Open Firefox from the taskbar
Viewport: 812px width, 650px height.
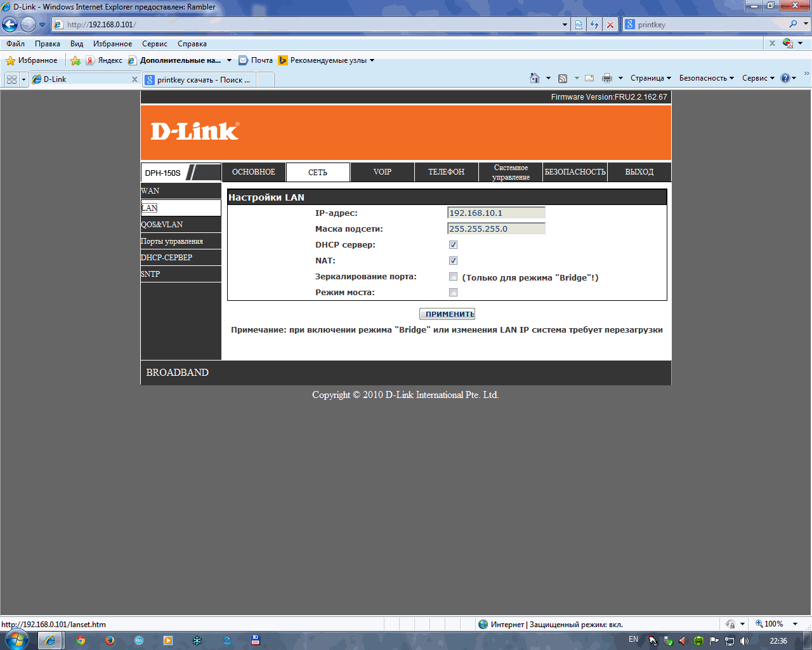coord(110,640)
